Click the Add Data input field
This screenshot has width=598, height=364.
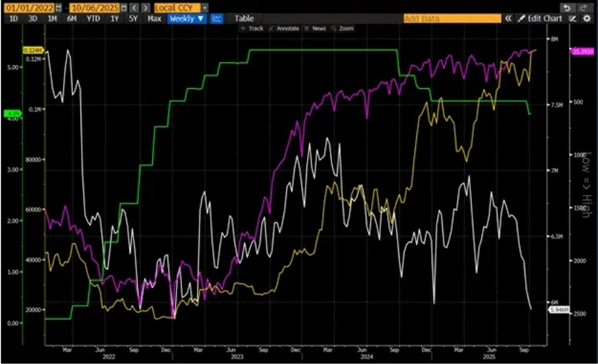[x=452, y=19]
